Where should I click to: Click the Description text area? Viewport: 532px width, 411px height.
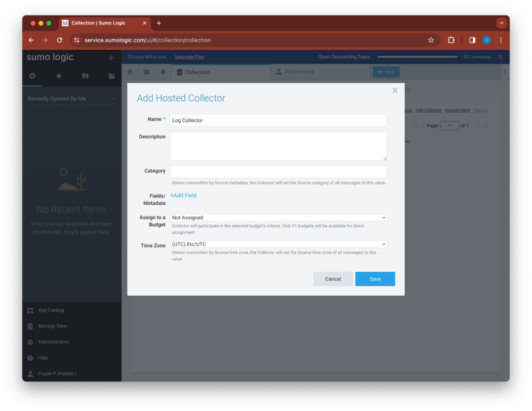[x=278, y=146]
